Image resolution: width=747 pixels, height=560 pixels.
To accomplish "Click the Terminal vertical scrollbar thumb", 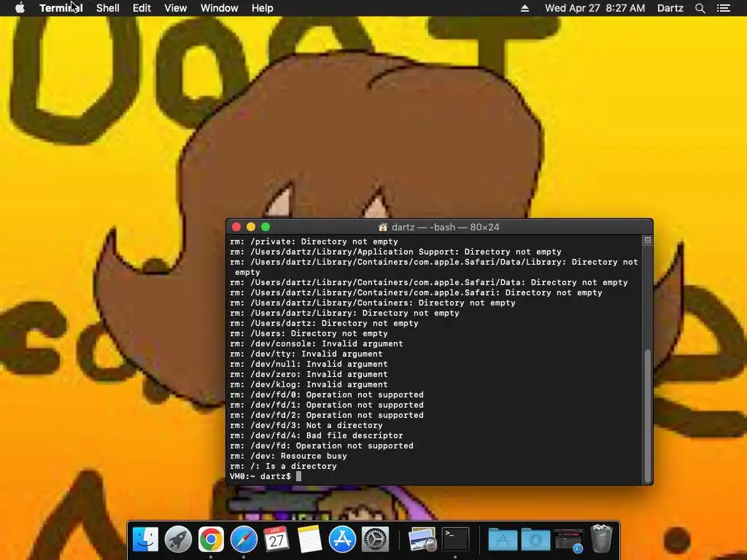I will [x=648, y=416].
